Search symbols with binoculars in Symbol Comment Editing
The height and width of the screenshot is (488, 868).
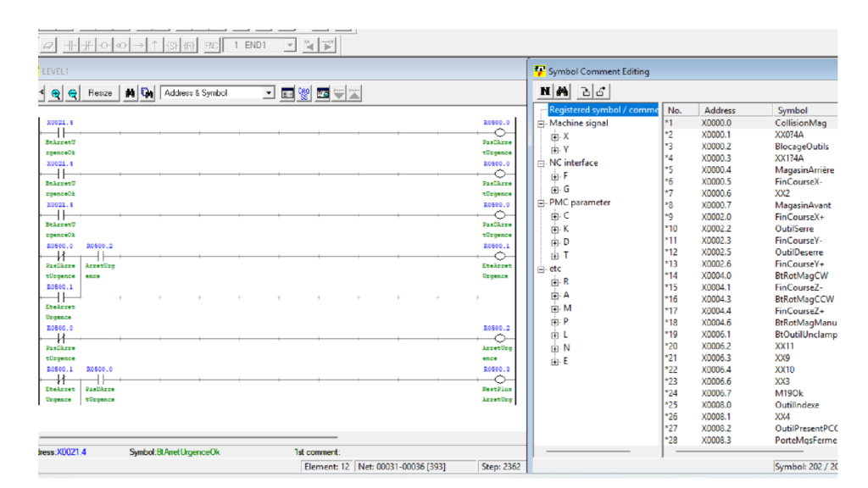point(563,91)
